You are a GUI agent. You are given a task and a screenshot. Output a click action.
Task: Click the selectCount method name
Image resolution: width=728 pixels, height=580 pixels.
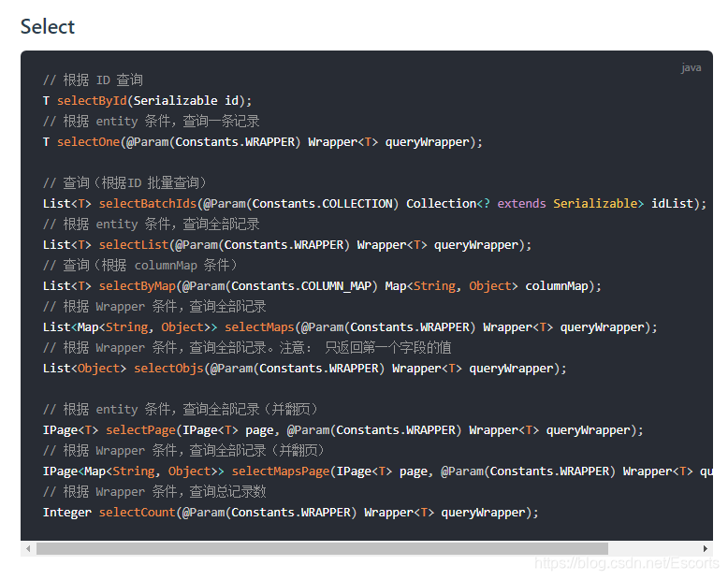138,513
